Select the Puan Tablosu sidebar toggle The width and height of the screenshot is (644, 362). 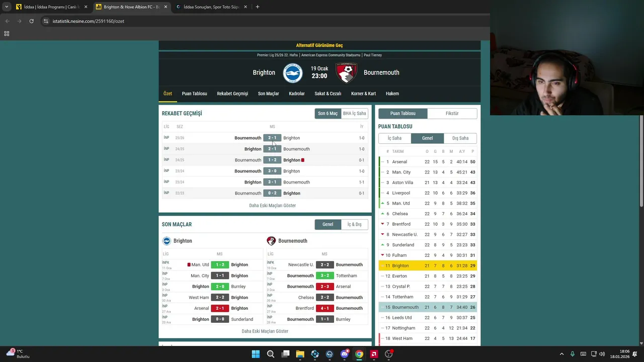[403, 114]
